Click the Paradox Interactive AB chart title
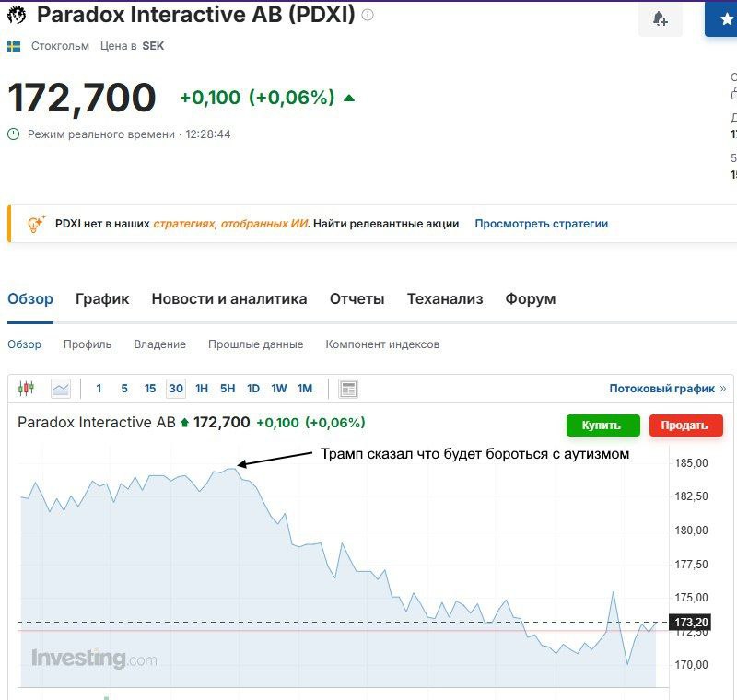This screenshot has height=700, width=737. pos(97,423)
